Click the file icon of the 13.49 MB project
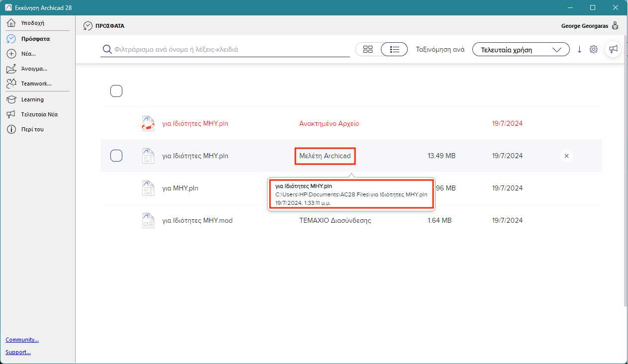Image resolution: width=628 pixels, height=364 pixels. [x=148, y=156]
